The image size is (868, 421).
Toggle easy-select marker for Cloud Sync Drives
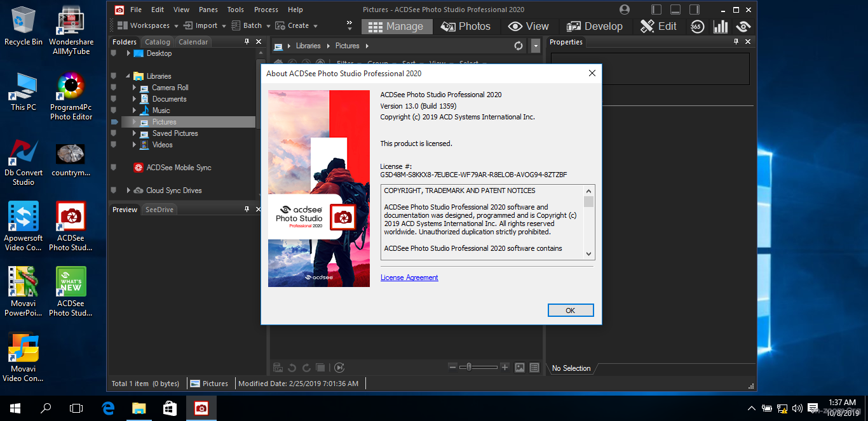114,190
